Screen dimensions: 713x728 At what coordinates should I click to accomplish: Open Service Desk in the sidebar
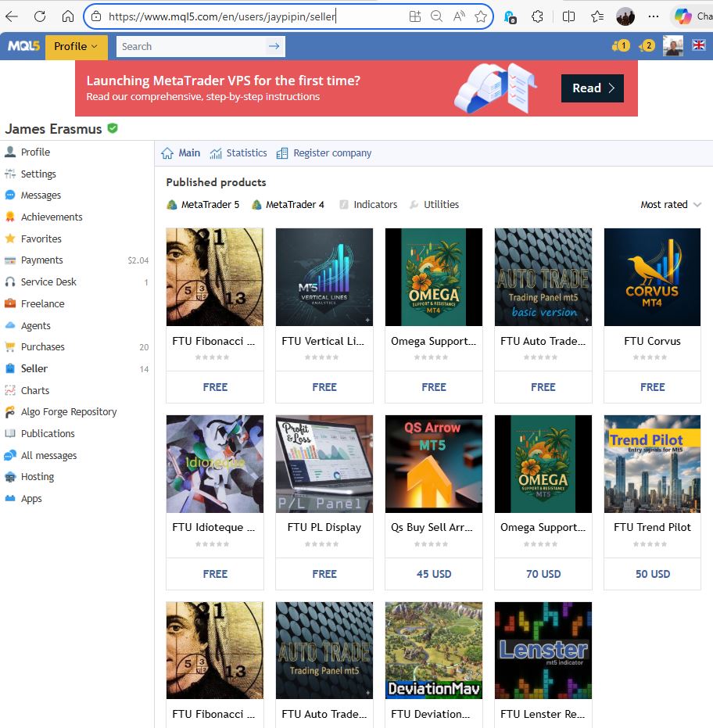[48, 282]
